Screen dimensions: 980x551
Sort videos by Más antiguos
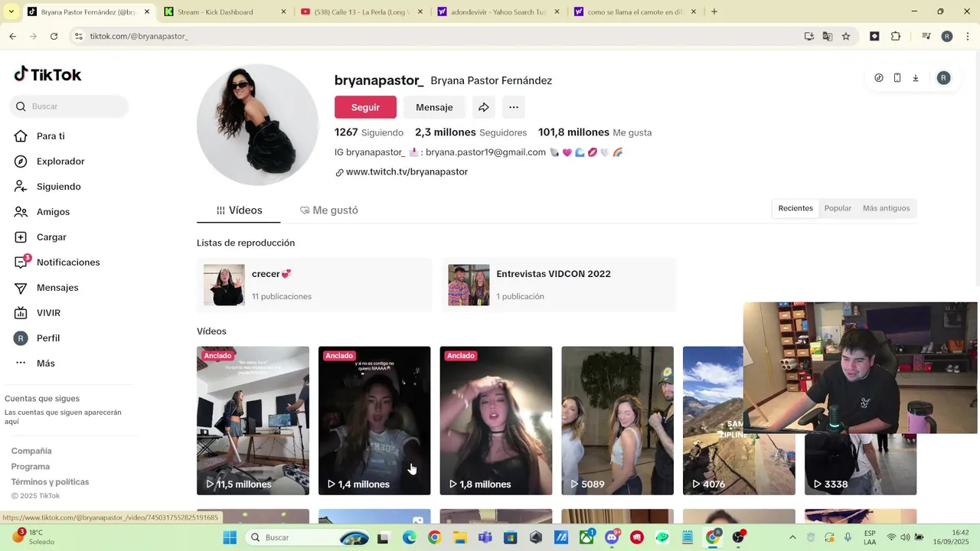click(886, 208)
